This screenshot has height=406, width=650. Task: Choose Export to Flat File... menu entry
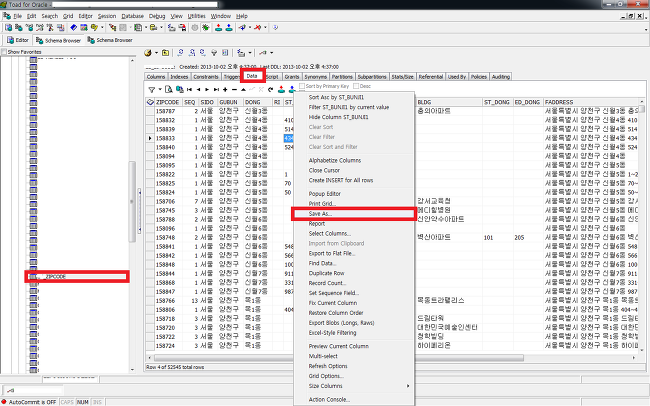[354, 253]
